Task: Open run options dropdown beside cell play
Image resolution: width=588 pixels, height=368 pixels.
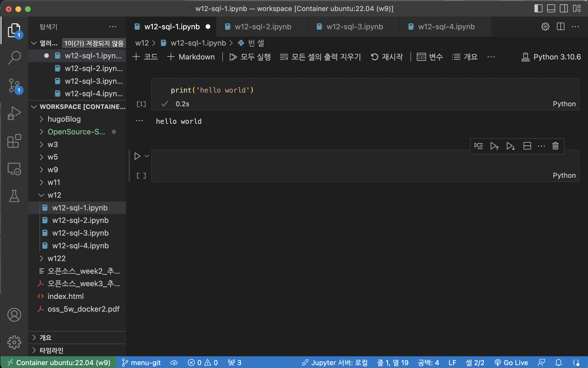Action: [147, 156]
